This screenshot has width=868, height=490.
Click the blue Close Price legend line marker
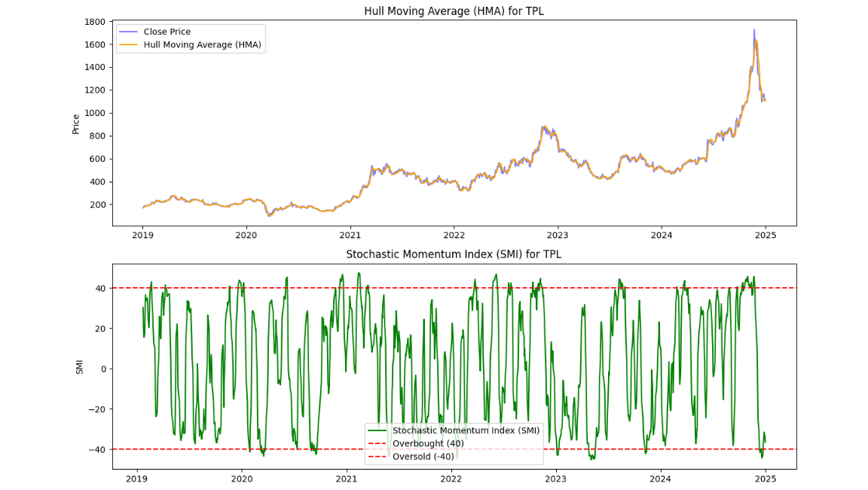[x=128, y=32]
